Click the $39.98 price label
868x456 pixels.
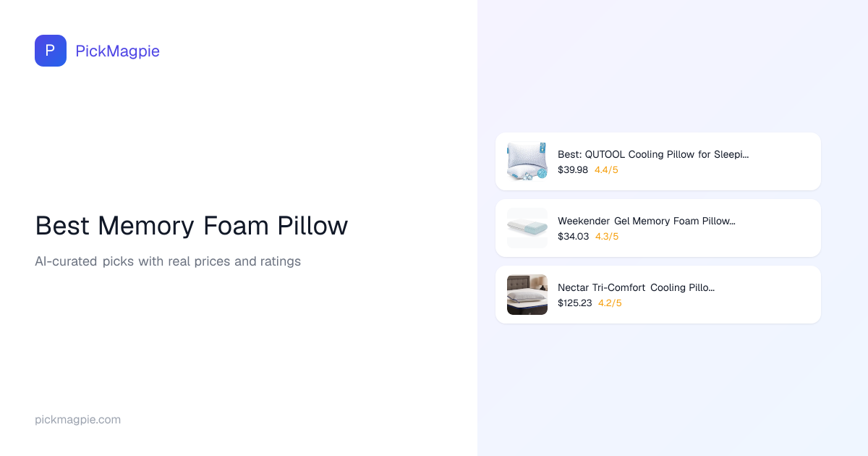tap(573, 170)
